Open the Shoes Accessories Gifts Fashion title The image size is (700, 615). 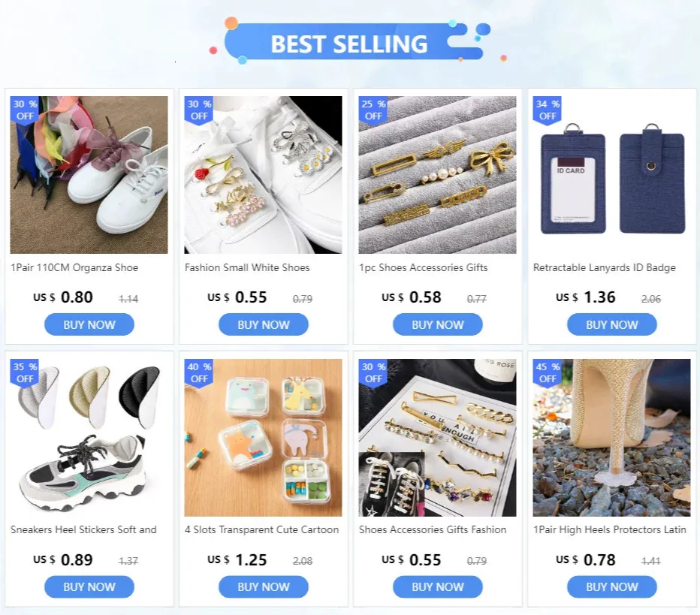(x=433, y=529)
